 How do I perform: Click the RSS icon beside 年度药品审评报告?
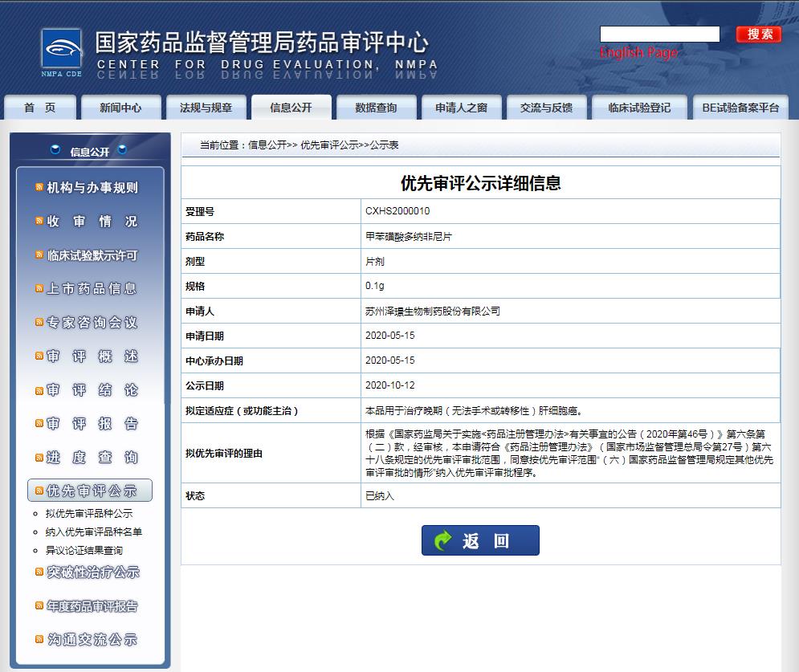[39, 605]
